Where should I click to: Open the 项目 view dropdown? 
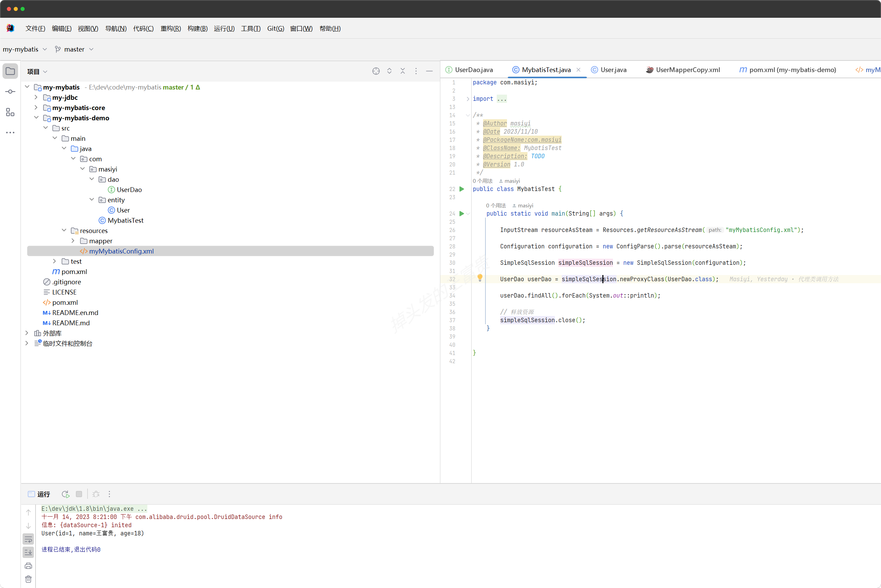pyautogui.click(x=37, y=71)
